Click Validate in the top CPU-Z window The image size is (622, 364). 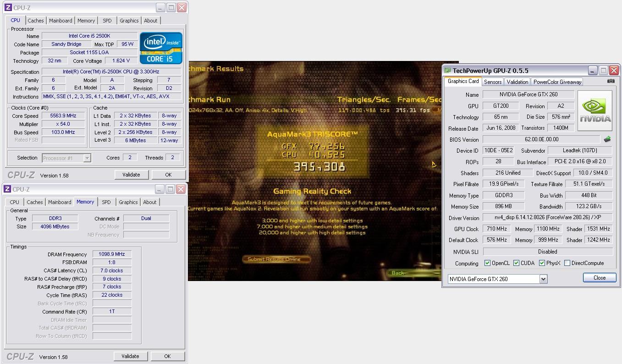point(131,175)
